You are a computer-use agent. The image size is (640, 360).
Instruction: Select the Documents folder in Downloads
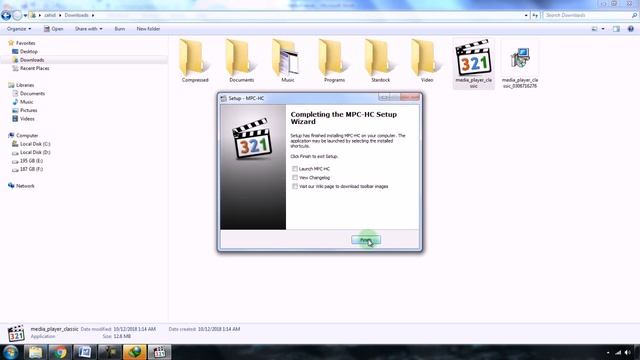coord(241,61)
